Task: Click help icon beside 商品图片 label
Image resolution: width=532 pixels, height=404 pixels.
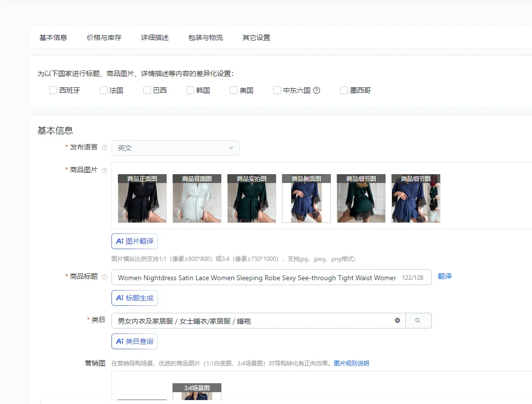Action: pos(105,170)
